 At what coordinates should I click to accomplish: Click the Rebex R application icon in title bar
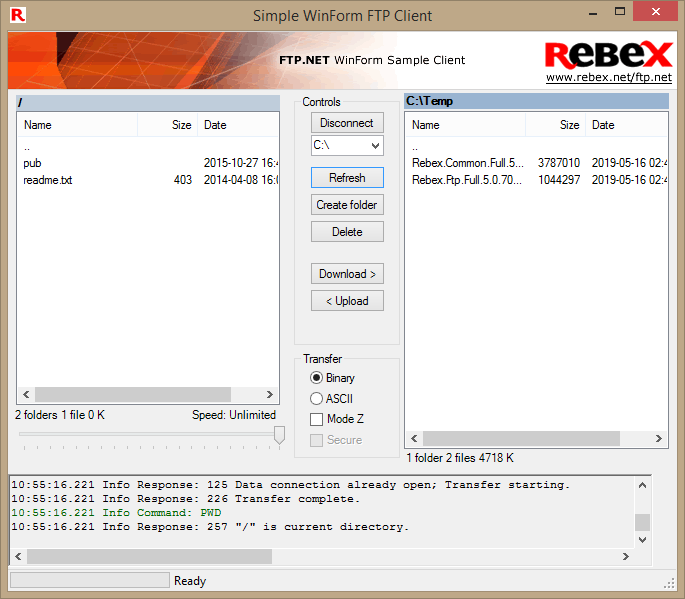18,15
